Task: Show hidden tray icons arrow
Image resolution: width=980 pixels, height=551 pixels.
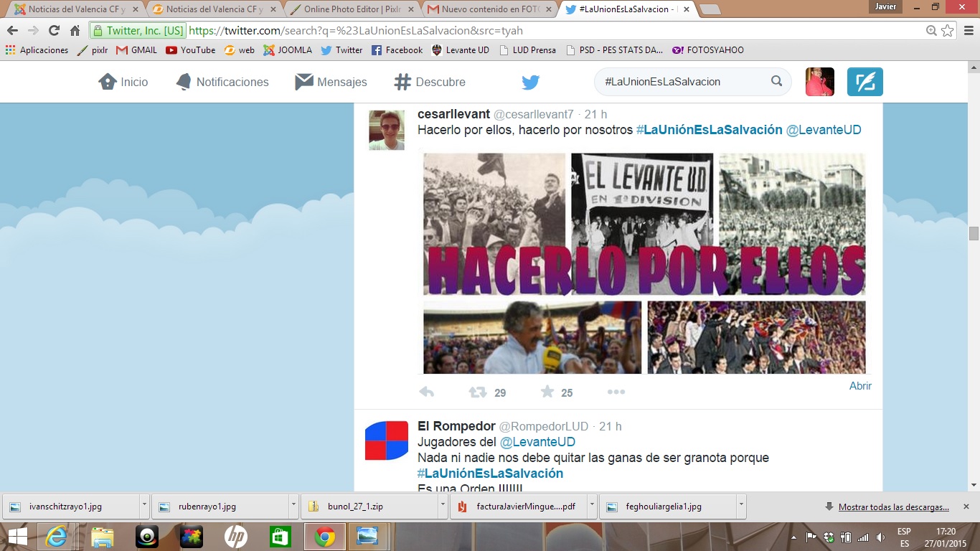Action: [793, 537]
